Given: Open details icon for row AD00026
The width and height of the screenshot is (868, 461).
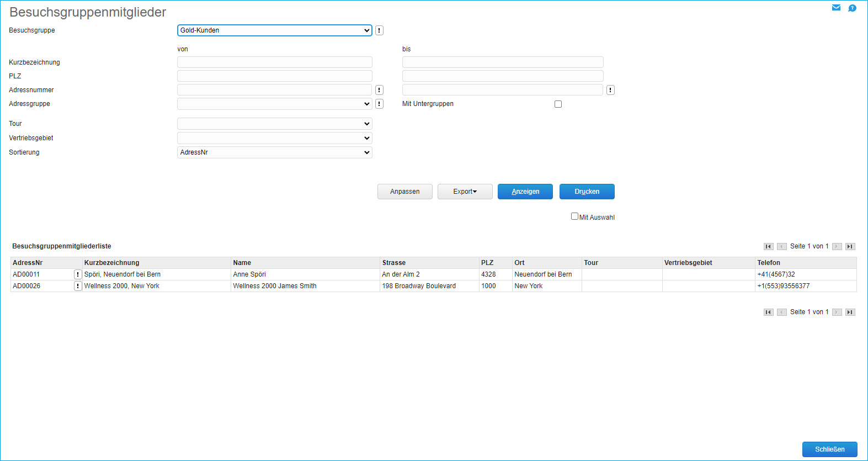Looking at the screenshot, I should pos(78,286).
